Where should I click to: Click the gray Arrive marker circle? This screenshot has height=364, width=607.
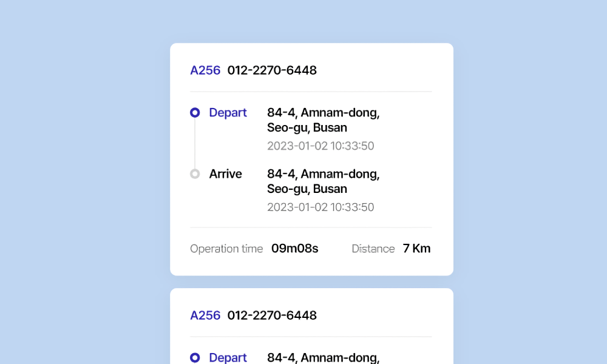tap(195, 174)
